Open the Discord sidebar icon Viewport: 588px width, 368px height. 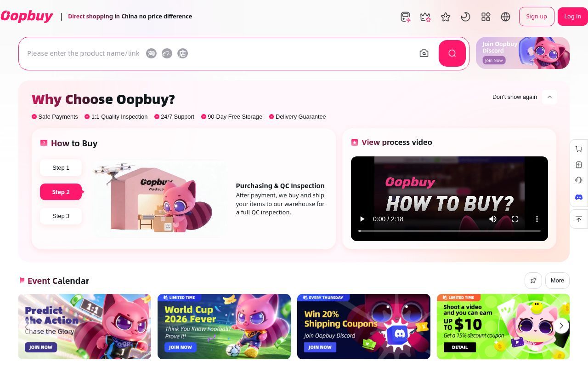[579, 197]
